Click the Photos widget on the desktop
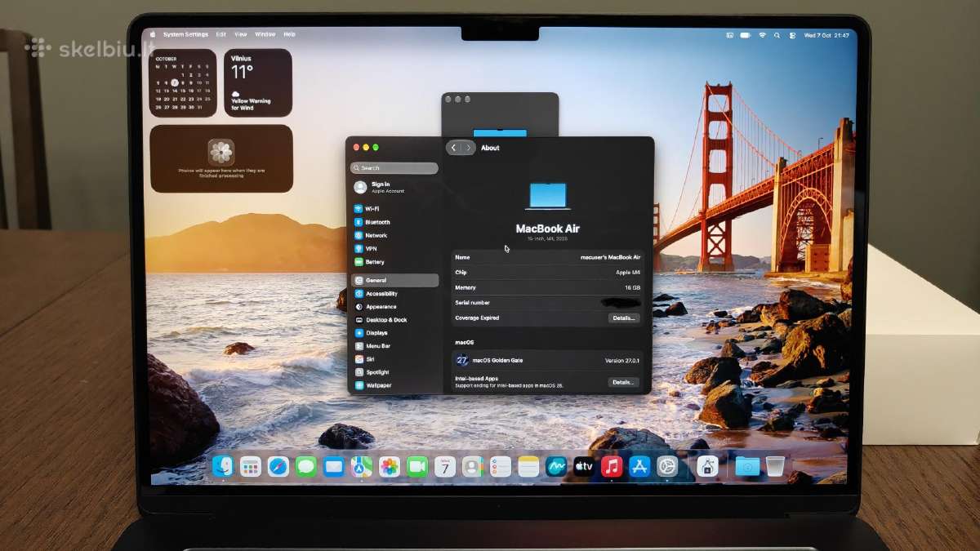 (x=221, y=158)
